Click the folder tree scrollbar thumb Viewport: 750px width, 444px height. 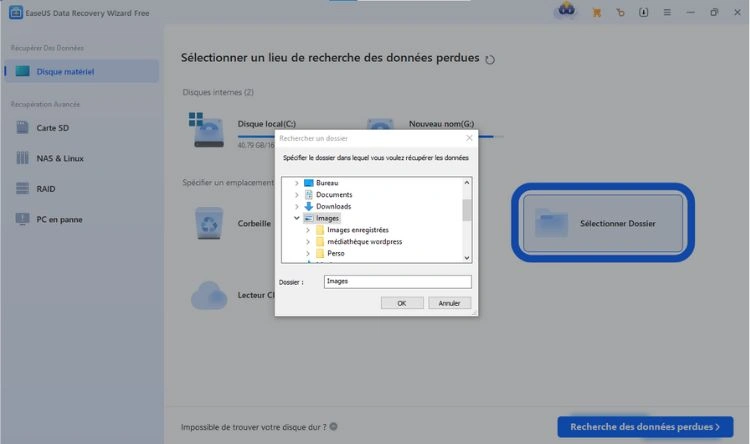pos(467,210)
